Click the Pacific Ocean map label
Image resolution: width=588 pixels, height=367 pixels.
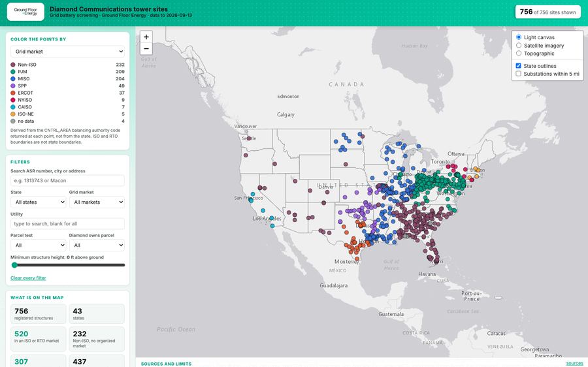tap(176, 329)
